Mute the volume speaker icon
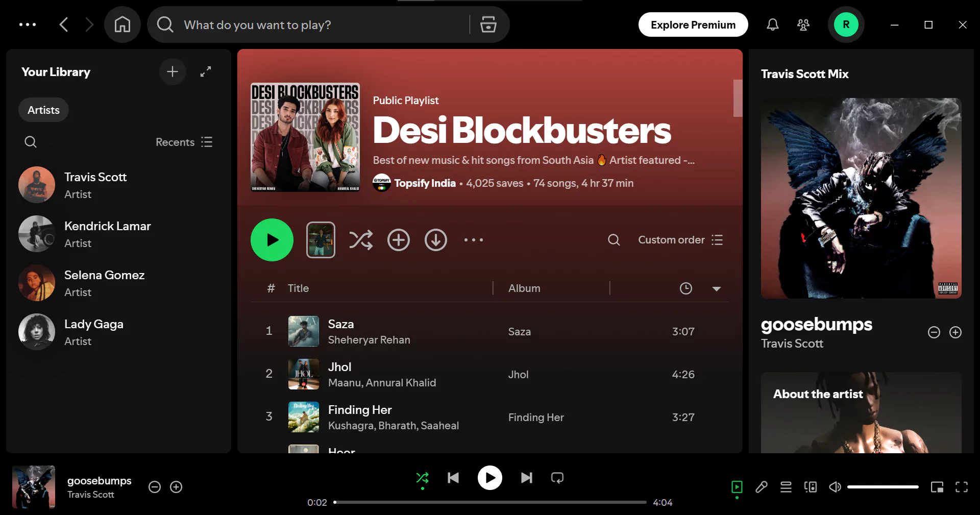This screenshot has height=515, width=980. 835,487
